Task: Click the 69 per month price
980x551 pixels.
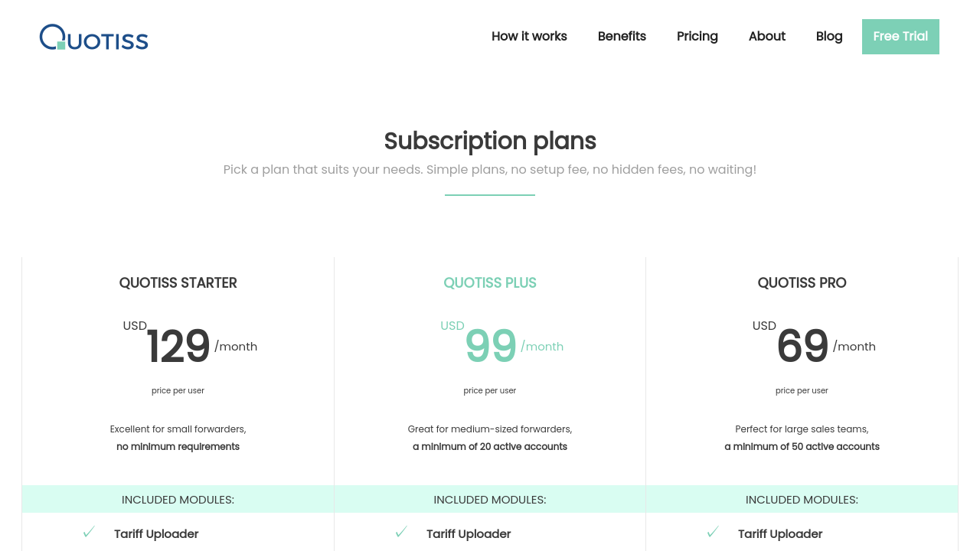Action: tap(802, 346)
